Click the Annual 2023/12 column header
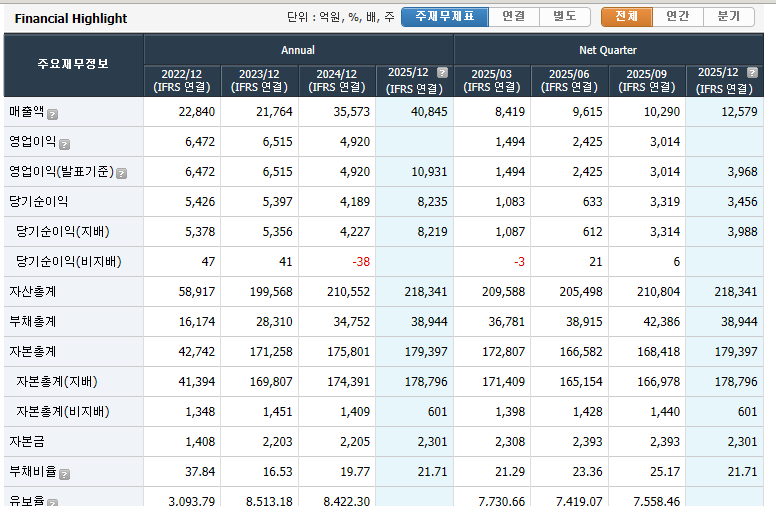776x506 pixels. tap(259, 81)
